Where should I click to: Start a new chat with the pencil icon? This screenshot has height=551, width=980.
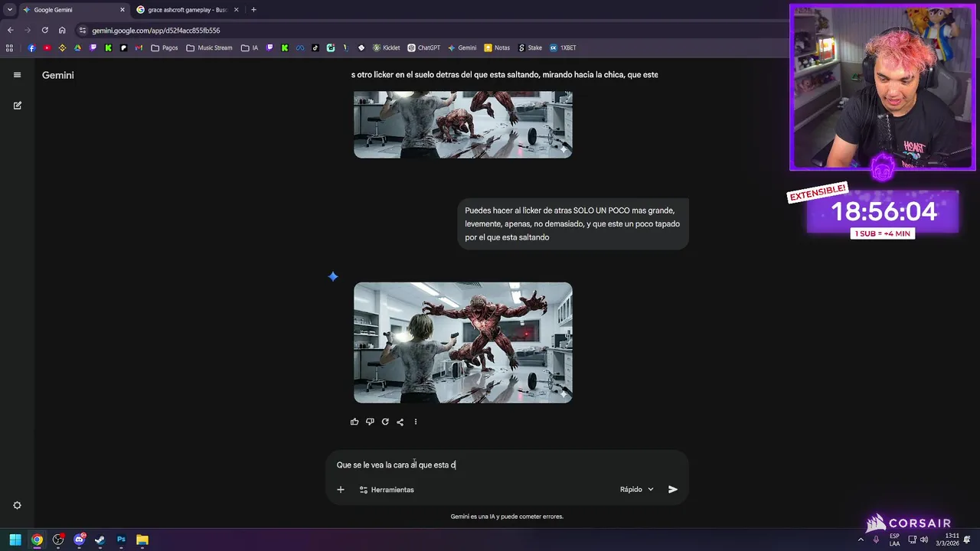click(x=17, y=106)
